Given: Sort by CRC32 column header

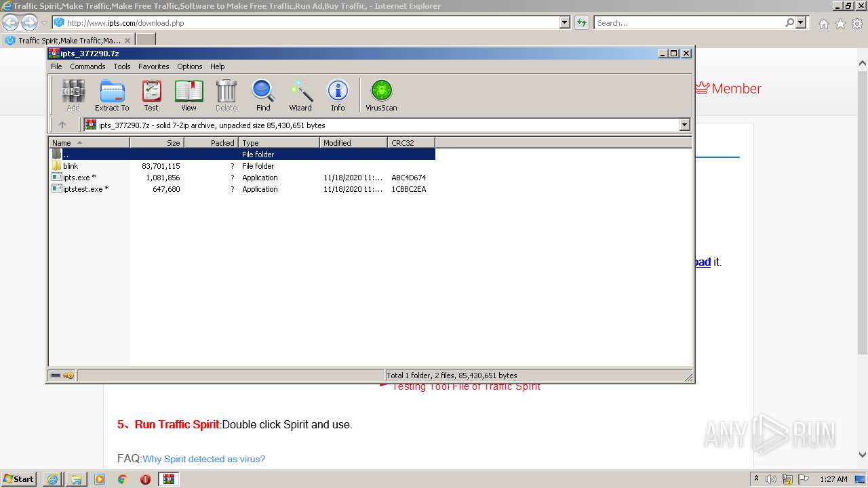Looking at the screenshot, I should coord(411,142).
